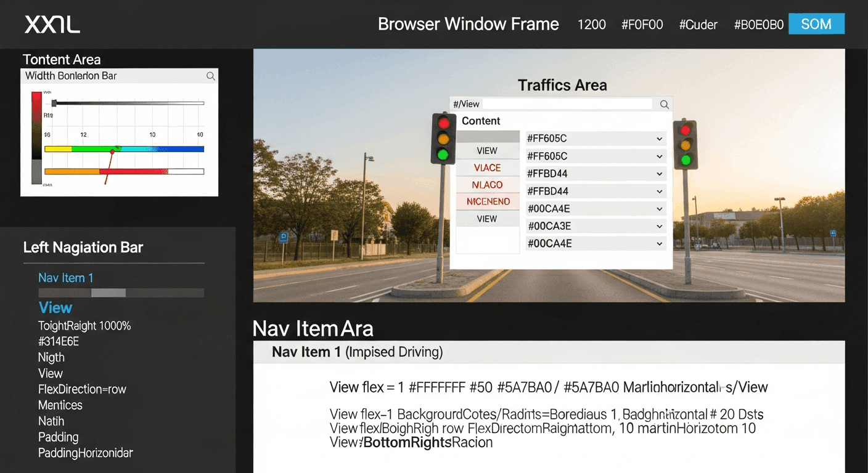Click the vertical red-to-black gradient strip
The width and height of the screenshot is (868, 473).
36,126
